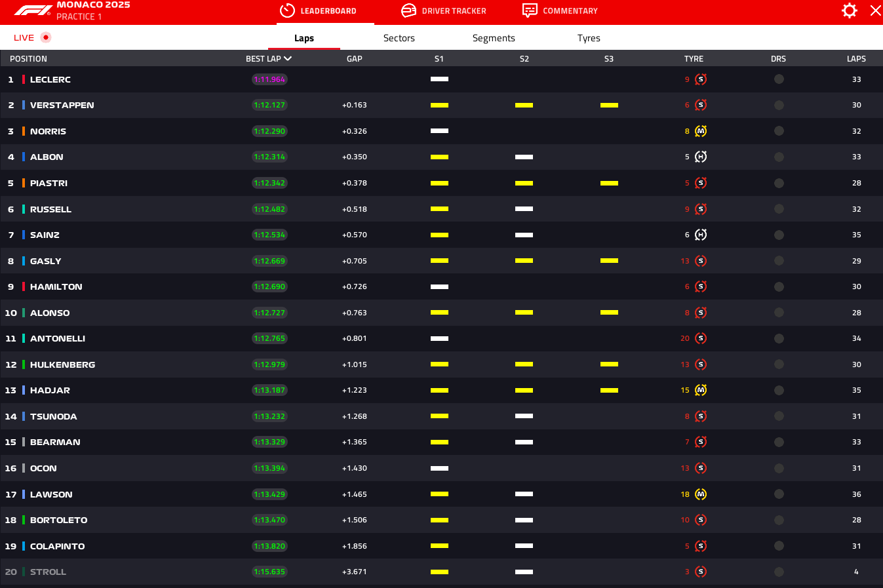Click Norris's medium tyre icon
The width and height of the screenshot is (883, 588).
click(x=701, y=131)
